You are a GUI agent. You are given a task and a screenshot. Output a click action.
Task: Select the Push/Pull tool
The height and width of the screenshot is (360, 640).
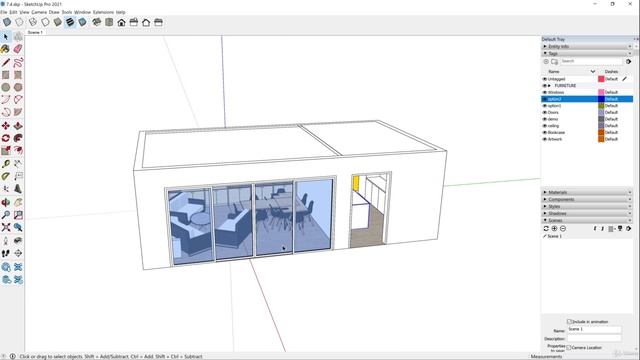(x=18, y=126)
